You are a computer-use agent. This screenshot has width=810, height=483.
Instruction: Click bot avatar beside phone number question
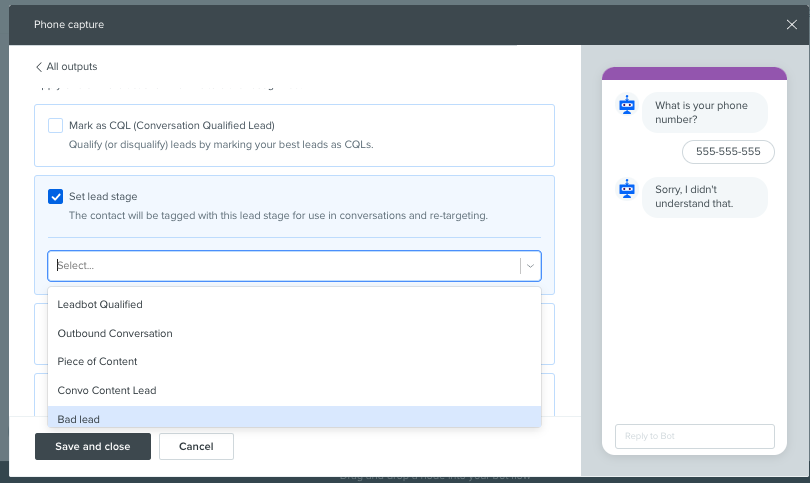[x=627, y=105]
